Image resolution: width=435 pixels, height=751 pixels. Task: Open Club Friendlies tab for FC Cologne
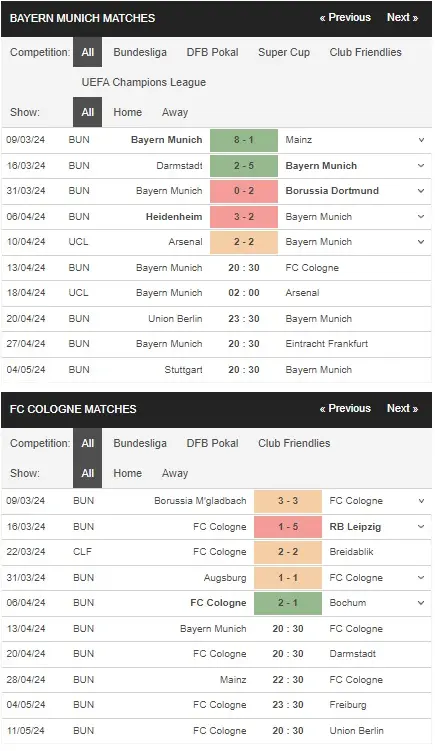pos(294,444)
